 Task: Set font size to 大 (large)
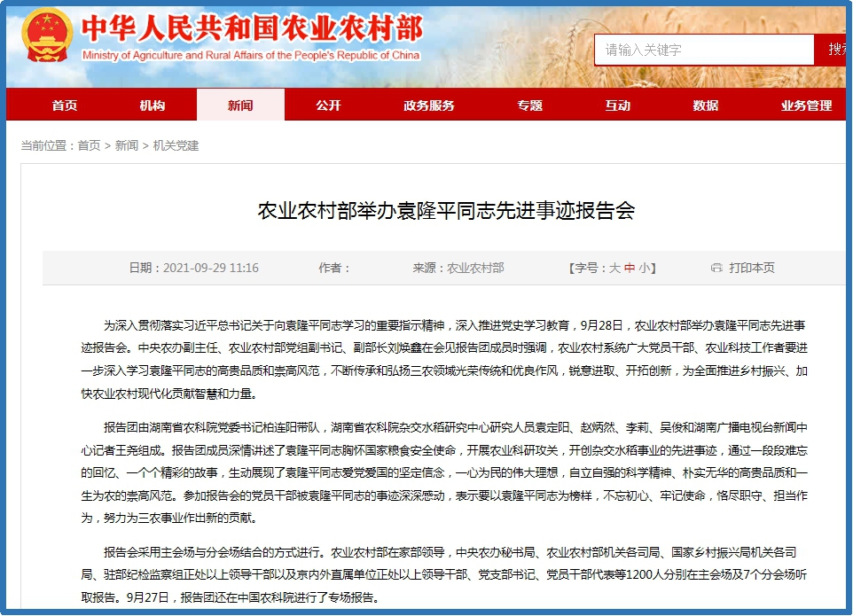614,268
